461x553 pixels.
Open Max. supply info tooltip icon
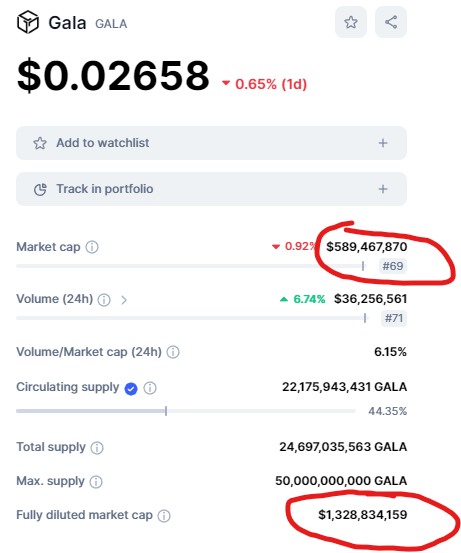click(96, 482)
